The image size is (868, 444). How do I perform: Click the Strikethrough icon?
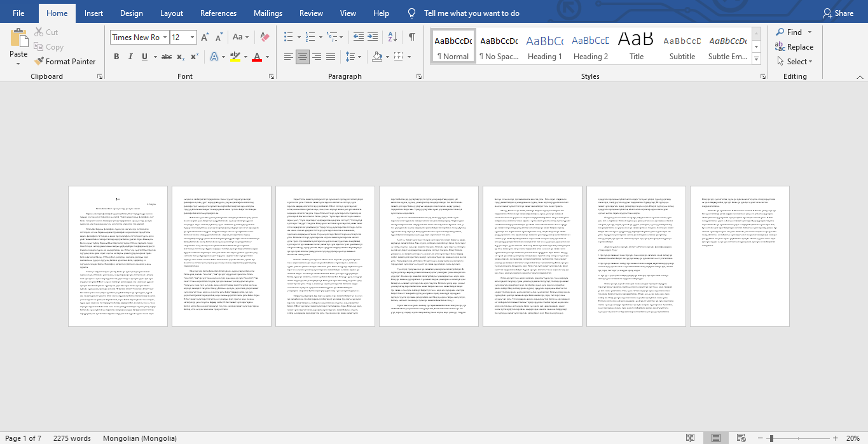point(167,57)
